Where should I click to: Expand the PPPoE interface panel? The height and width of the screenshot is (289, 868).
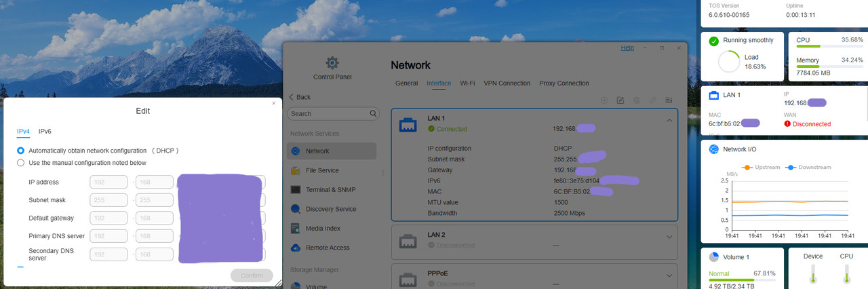coord(669,275)
